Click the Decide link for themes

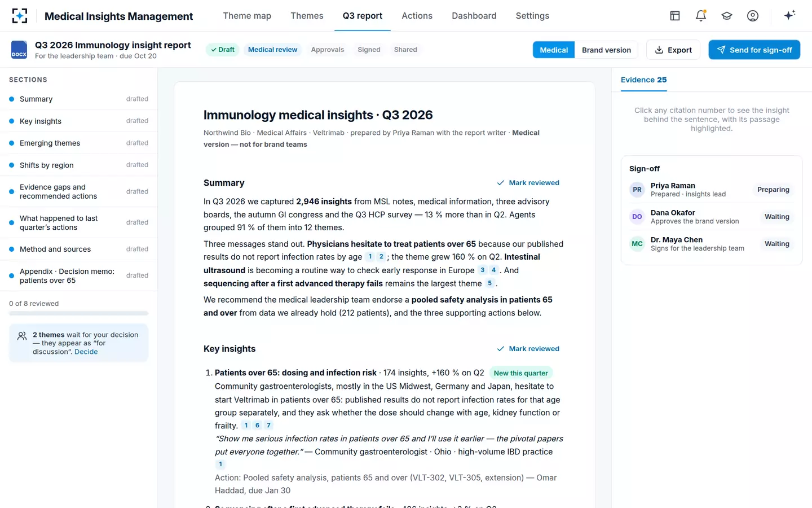coord(86,352)
